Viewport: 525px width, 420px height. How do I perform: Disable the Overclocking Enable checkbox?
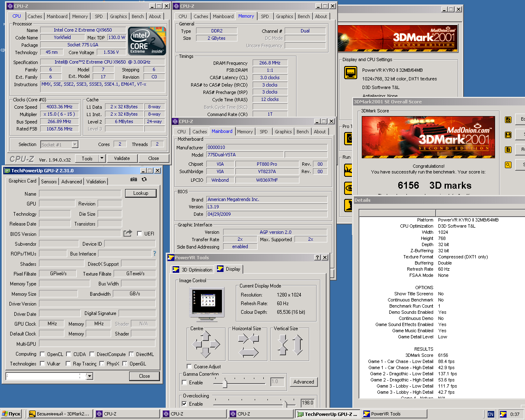[x=185, y=404]
